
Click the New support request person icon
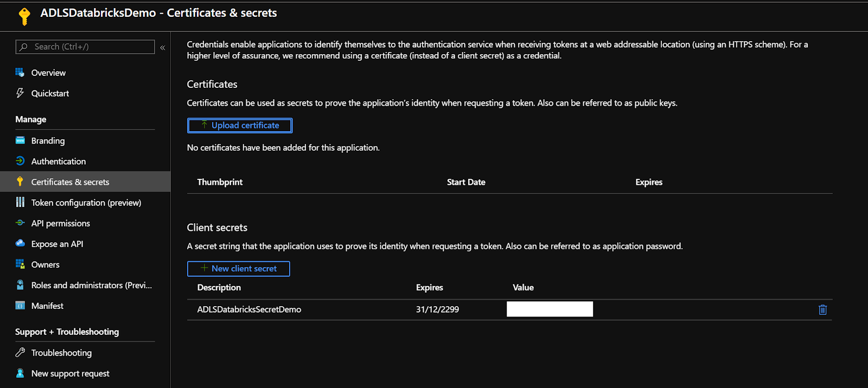click(20, 373)
